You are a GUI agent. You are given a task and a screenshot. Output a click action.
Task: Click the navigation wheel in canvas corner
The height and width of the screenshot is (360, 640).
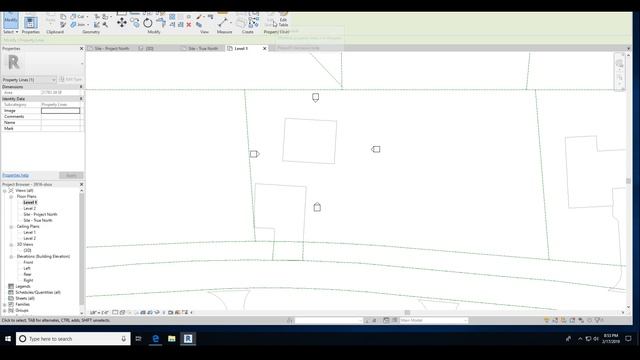(620, 64)
